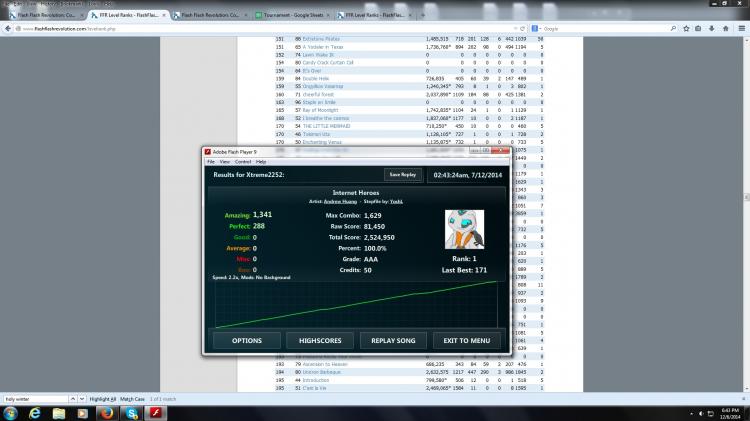
Task: Show hidden system tray icons arrow
Action: click(x=691, y=414)
